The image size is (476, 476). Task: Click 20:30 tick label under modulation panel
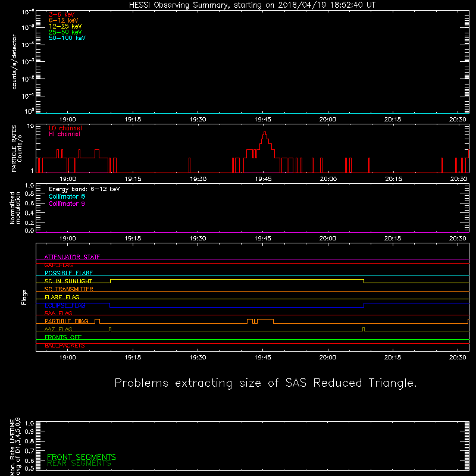pyautogui.click(x=458, y=239)
